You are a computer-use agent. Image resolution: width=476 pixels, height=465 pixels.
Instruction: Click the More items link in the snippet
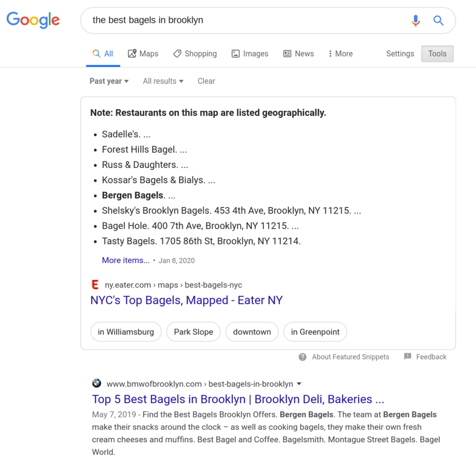126,260
